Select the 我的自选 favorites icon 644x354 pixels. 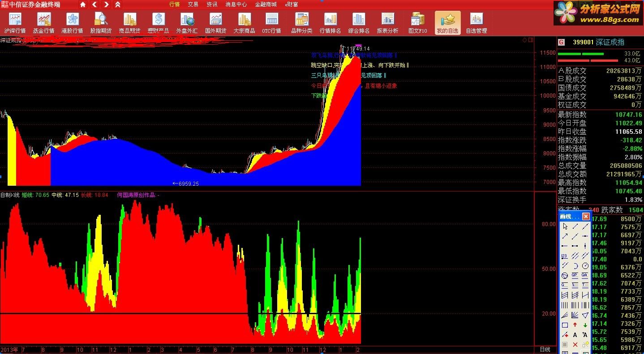tap(447, 23)
